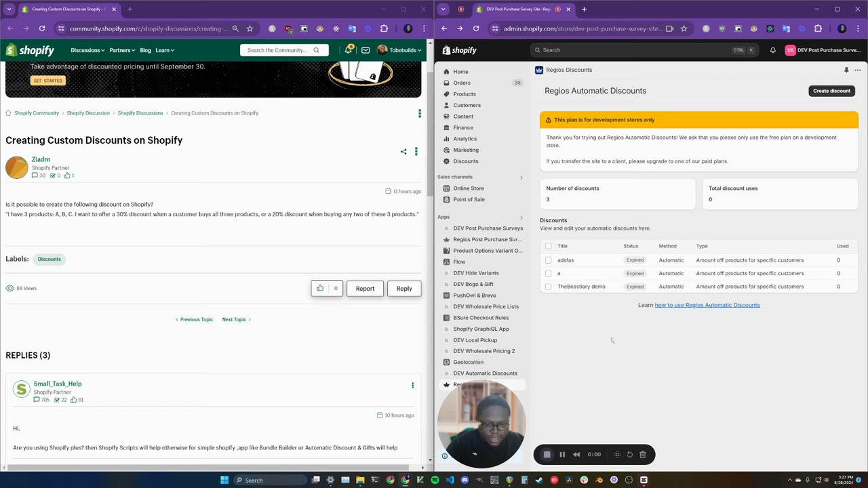
Task: Open options menu on the Small_Task_Help reply
Action: click(x=412, y=385)
